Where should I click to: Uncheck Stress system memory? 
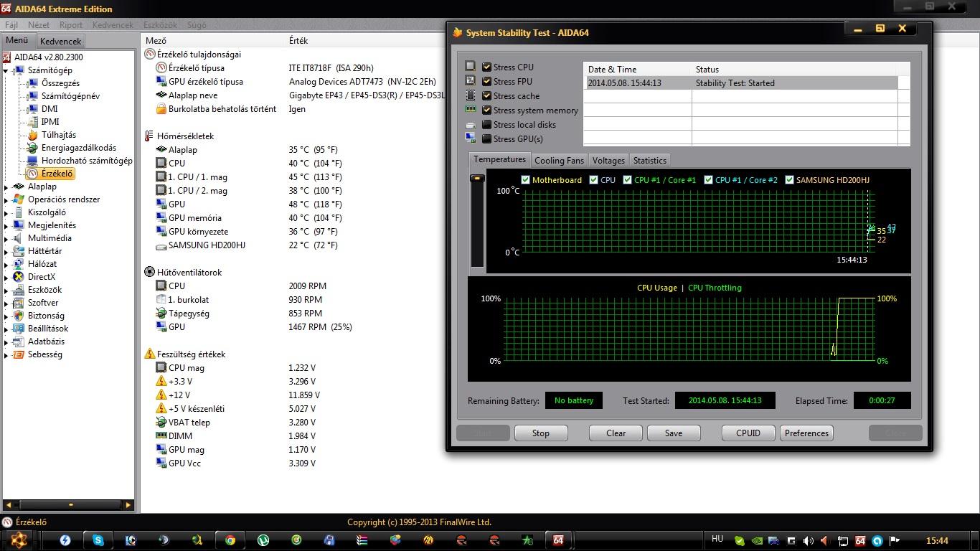pos(487,110)
